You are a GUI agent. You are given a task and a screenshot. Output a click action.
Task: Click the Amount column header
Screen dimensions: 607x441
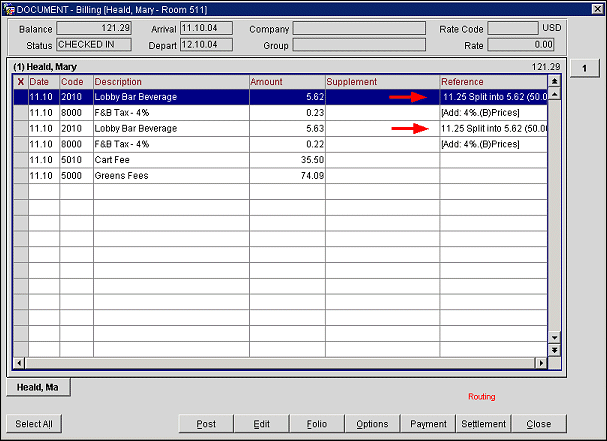286,81
